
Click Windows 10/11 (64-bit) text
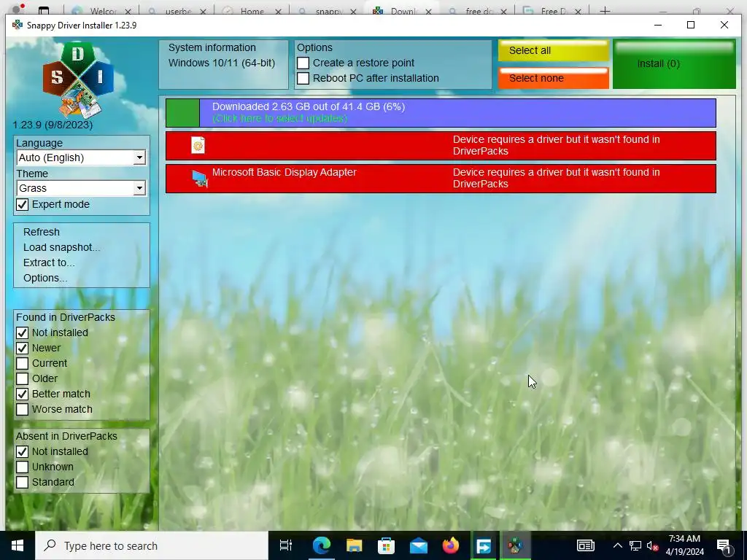point(222,63)
